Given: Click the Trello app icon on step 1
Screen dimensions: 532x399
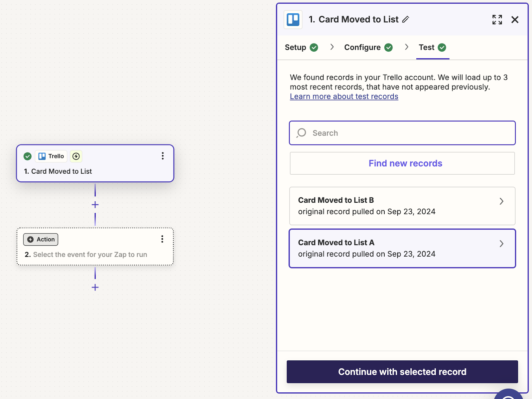Looking at the screenshot, I should click(x=42, y=156).
